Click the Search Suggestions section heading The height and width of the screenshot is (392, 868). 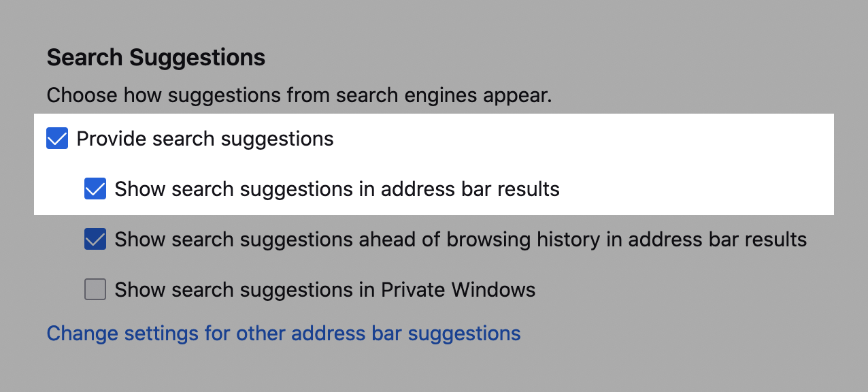pos(156,57)
